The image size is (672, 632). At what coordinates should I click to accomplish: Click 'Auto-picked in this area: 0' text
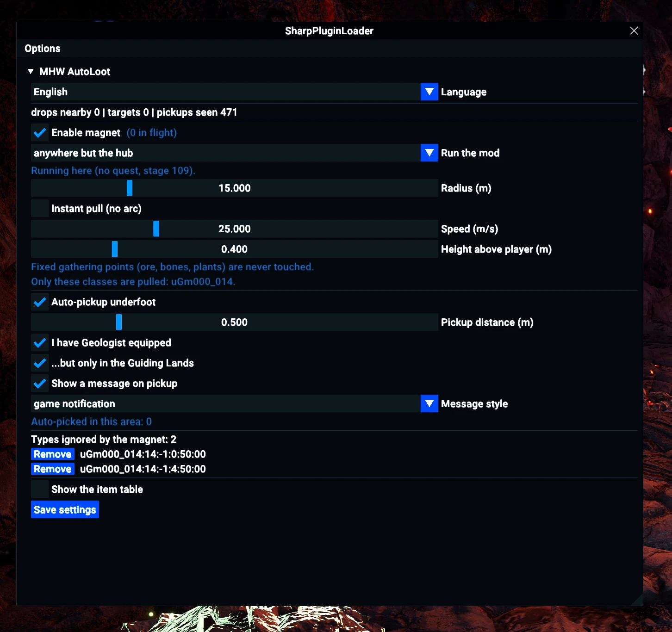click(x=91, y=421)
